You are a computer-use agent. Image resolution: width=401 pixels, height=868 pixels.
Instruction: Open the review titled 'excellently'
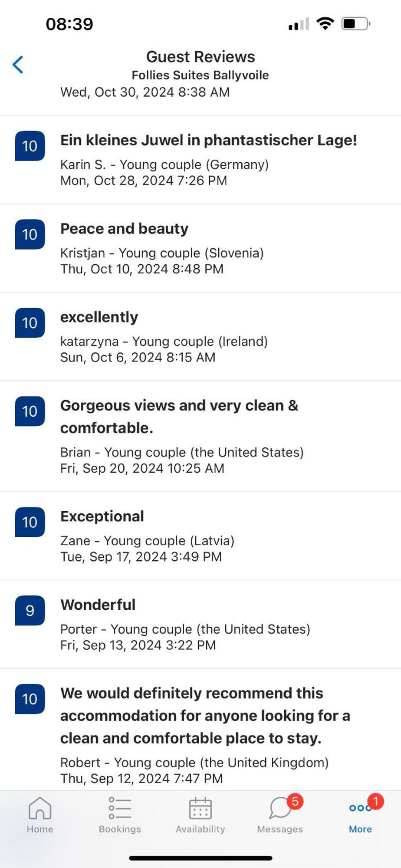(x=200, y=337)
